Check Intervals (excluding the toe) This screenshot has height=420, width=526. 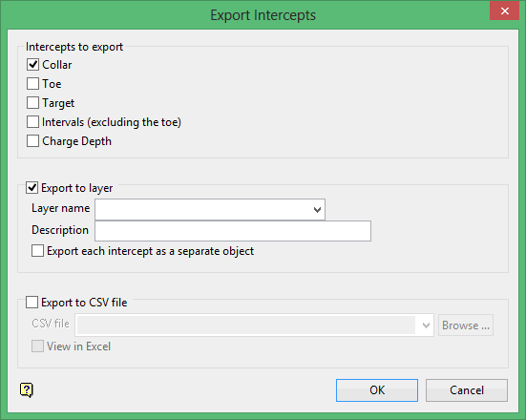(x=32, y=122)
